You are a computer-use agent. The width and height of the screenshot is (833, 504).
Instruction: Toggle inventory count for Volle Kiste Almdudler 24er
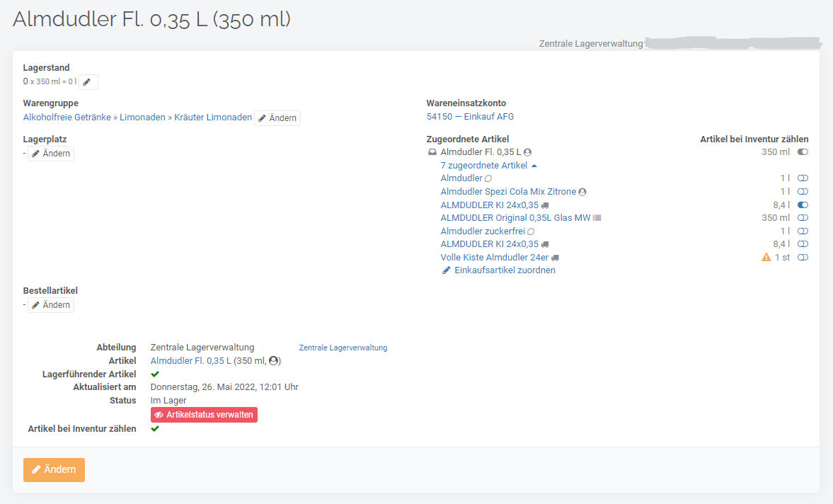click(803, 257)
